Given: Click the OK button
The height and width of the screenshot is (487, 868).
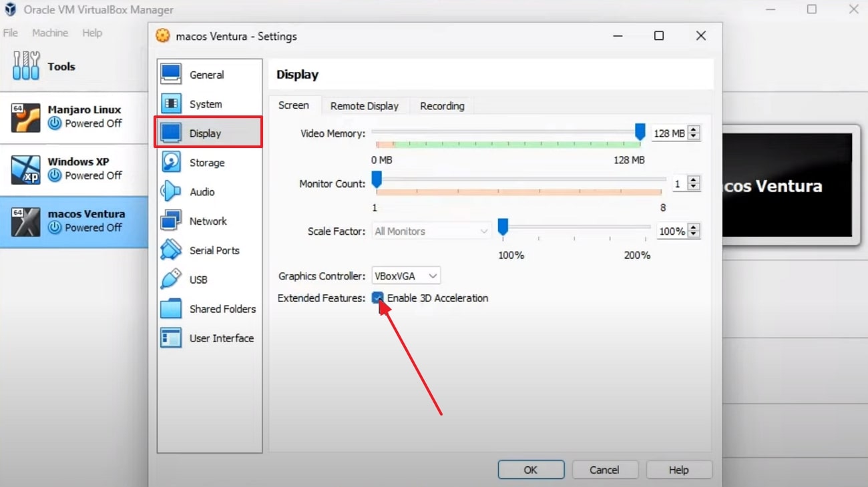Looking at the screenshot, I should click(531, 470).
